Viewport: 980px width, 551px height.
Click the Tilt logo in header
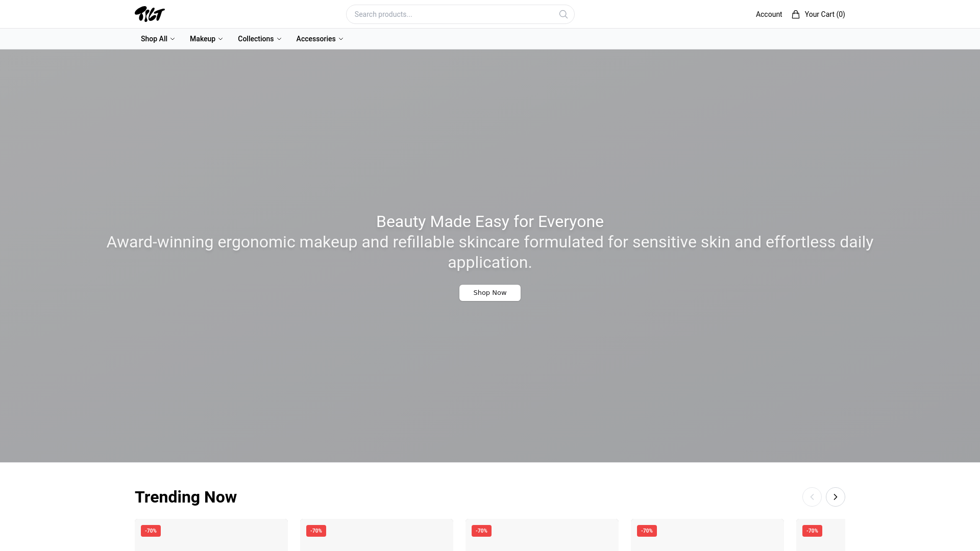pos(150,14)
